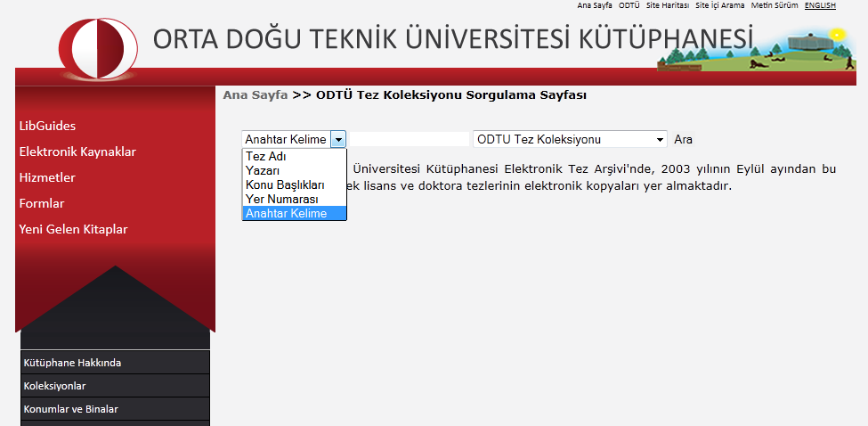
Task: Open Ana Sayfa in the top navigation
Action: (x=595, y=5)
